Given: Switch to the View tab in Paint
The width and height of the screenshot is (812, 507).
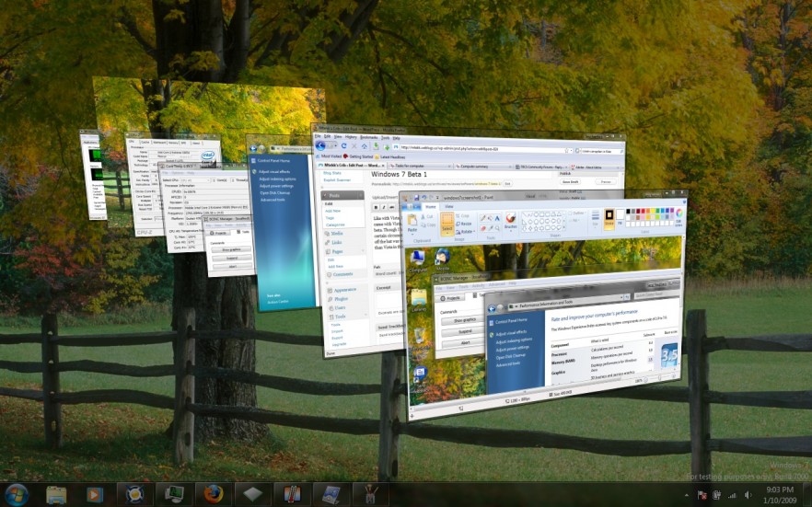Looking at the screenshot, I should [x=449, y=206].
